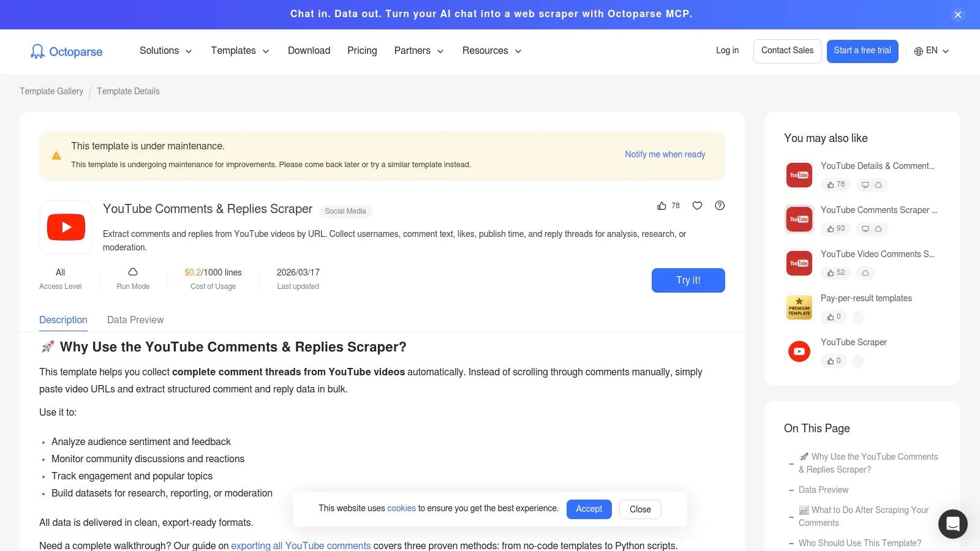Expand the Templates dropdown menu
The image size is (980, 551).
[239, 51]
